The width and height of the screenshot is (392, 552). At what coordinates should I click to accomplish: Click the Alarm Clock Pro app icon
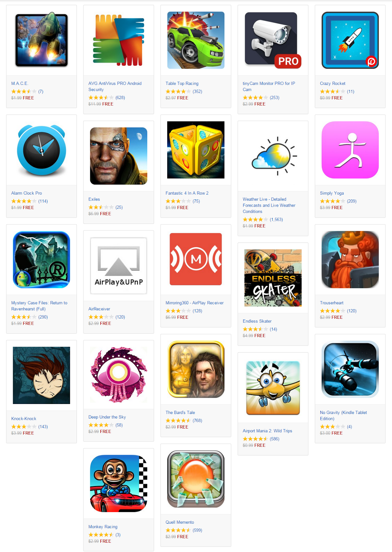(41, 150)
